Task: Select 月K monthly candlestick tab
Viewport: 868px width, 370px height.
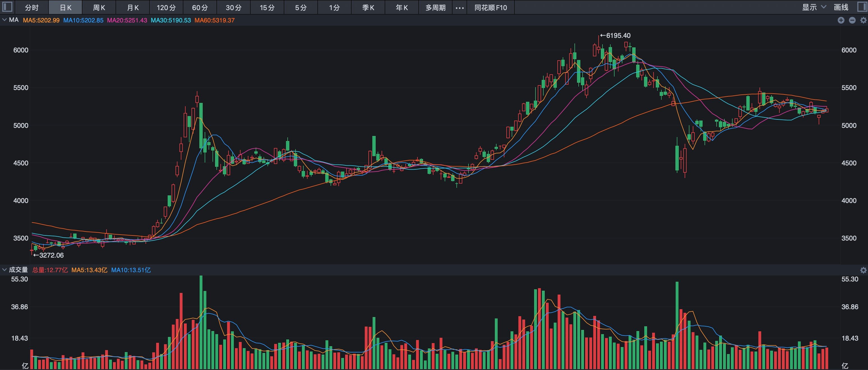Action: point(133,7)
